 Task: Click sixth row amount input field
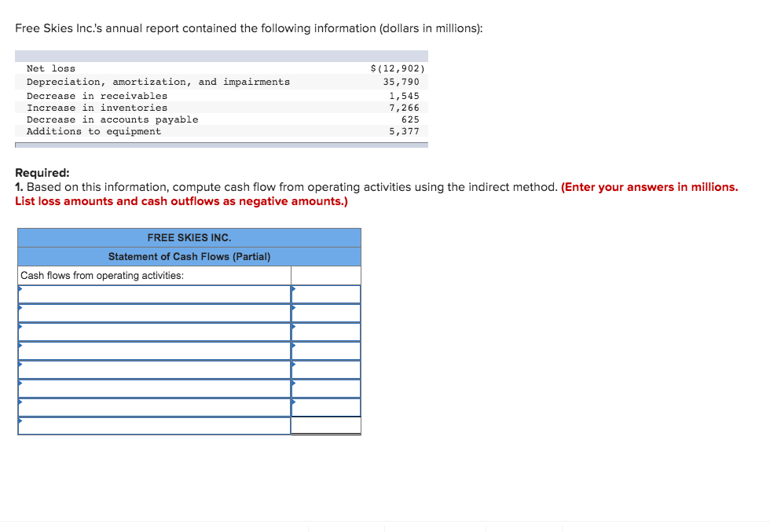click(x=326, y=388)
